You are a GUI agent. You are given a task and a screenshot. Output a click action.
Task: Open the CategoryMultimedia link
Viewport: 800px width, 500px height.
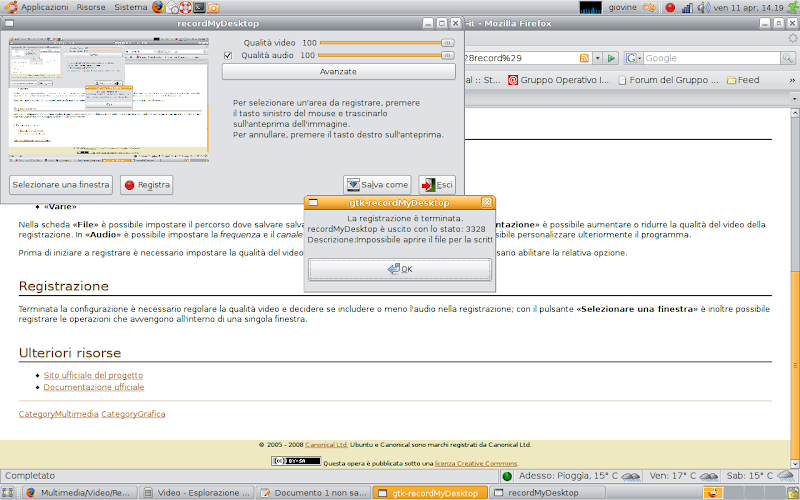59,414
